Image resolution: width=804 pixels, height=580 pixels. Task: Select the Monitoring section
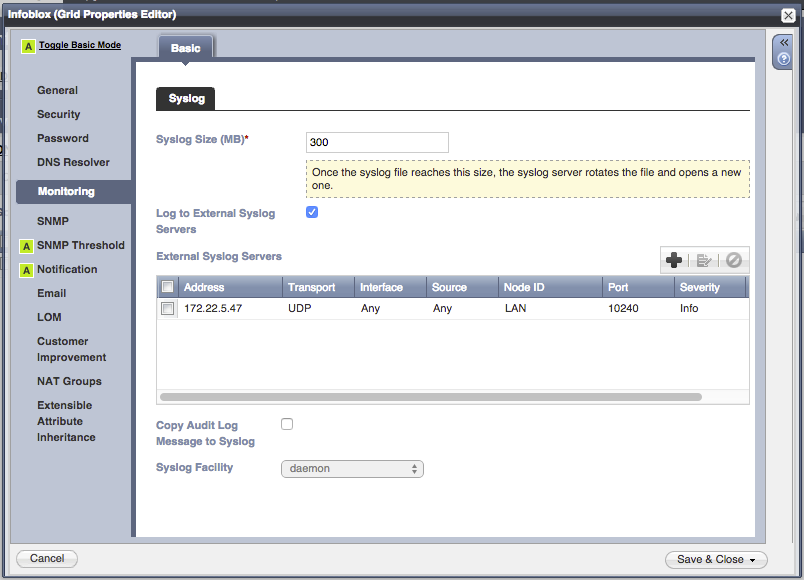(74, 192)
